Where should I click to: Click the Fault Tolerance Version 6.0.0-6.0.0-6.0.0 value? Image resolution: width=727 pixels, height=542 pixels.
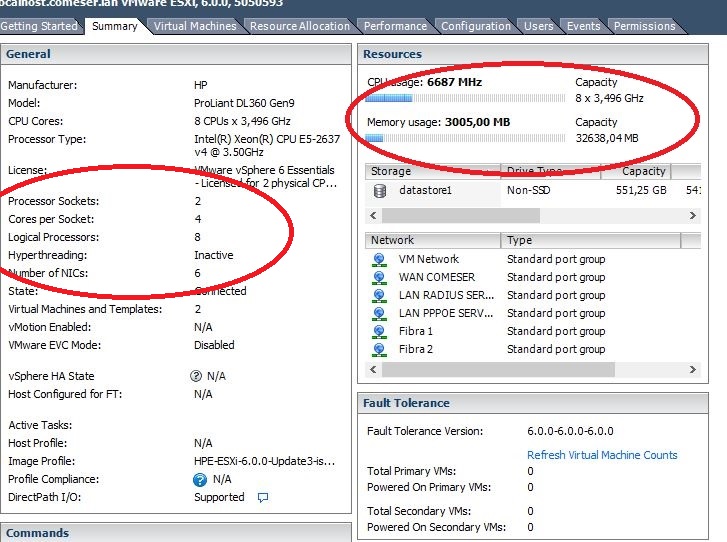pos(570,431)
